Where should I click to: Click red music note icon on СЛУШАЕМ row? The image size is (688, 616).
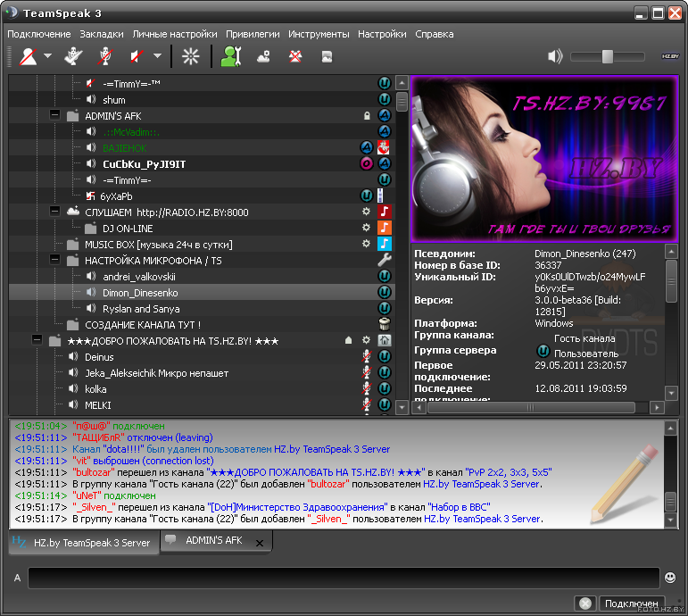[385, 212]
